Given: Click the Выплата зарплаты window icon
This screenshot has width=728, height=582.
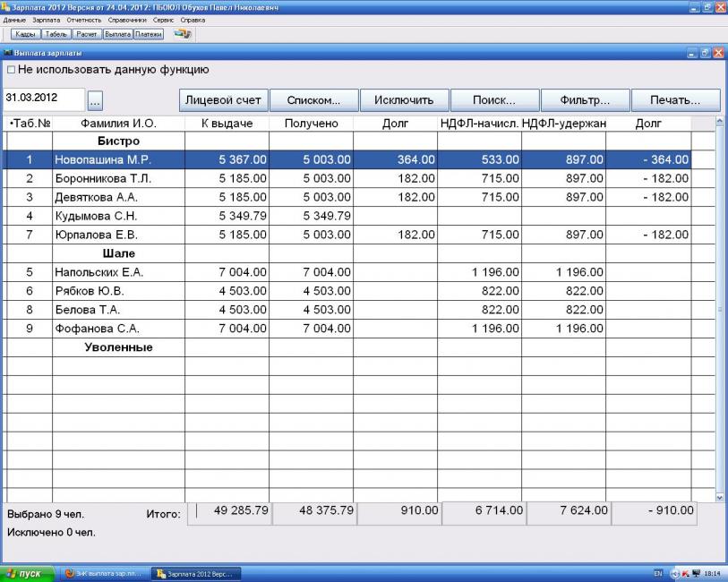Looking at the screenshot, I should point(7,54).
